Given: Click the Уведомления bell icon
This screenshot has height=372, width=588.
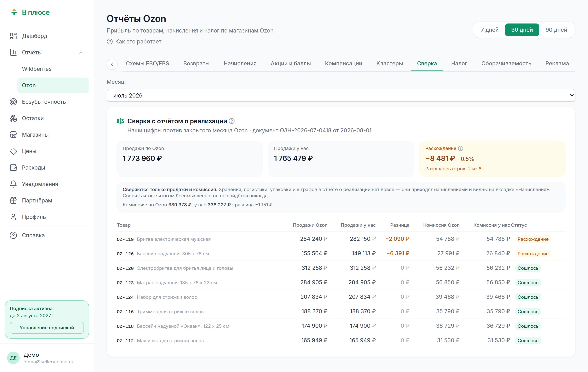Looking at the screenshot, I should (13, 184).
